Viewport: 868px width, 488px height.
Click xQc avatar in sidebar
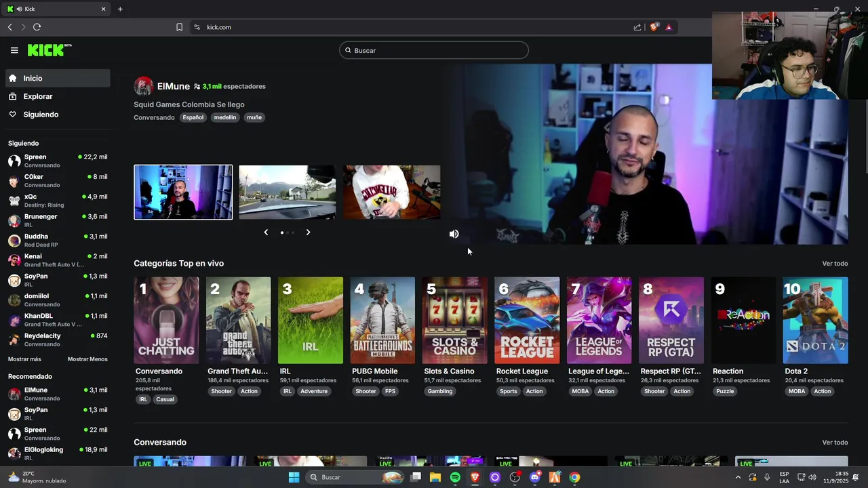click(x=14, y=201)
